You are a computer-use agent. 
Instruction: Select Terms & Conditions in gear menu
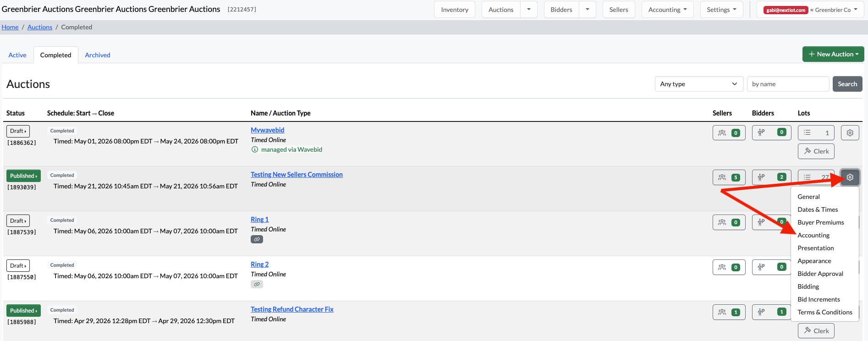(x=824, y=312)
